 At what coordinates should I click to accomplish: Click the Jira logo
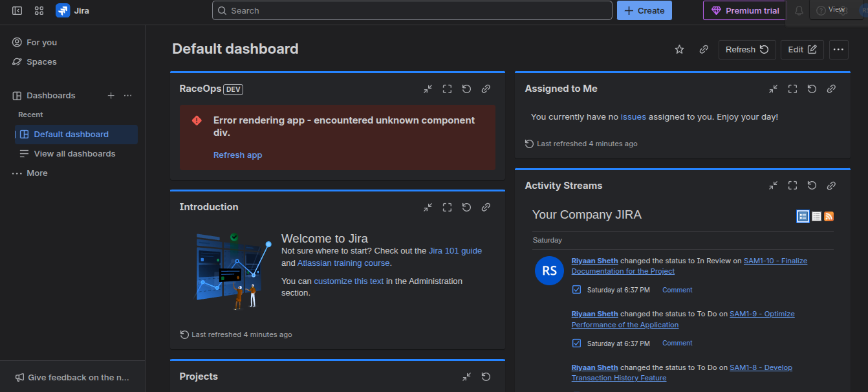72,10
